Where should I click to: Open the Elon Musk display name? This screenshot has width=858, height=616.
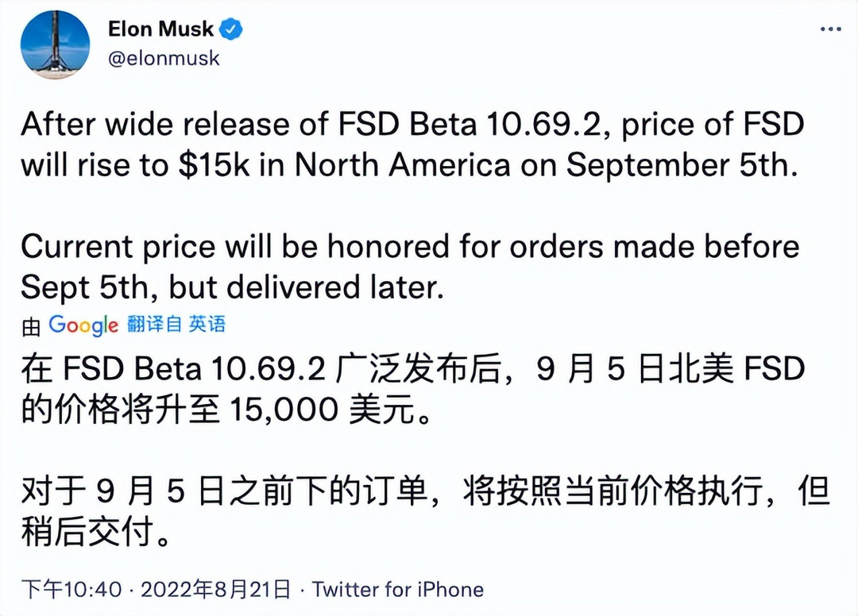click(x=160, y=29)
